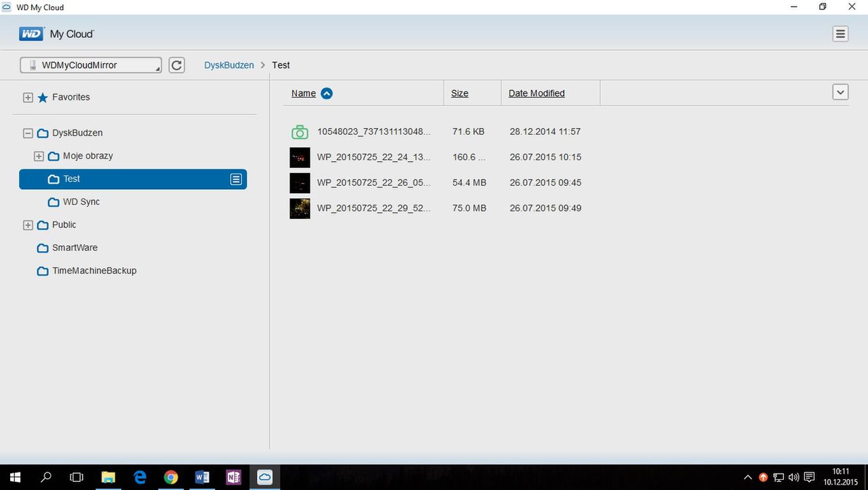The height and width of the screenshot is (490, 868).
Task: Open the Test folder options menu icon
Action: (x=236, y=179)
